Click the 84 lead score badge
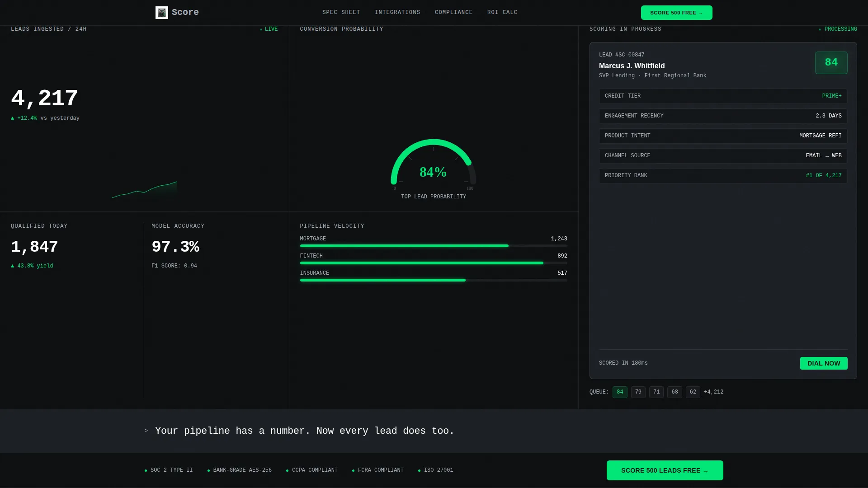868x488 pixels. [831, 63]
